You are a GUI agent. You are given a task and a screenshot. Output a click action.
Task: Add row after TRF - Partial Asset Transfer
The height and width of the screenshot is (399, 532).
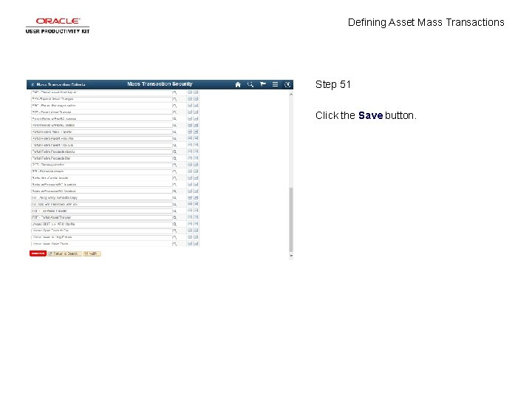coord(190,217)
